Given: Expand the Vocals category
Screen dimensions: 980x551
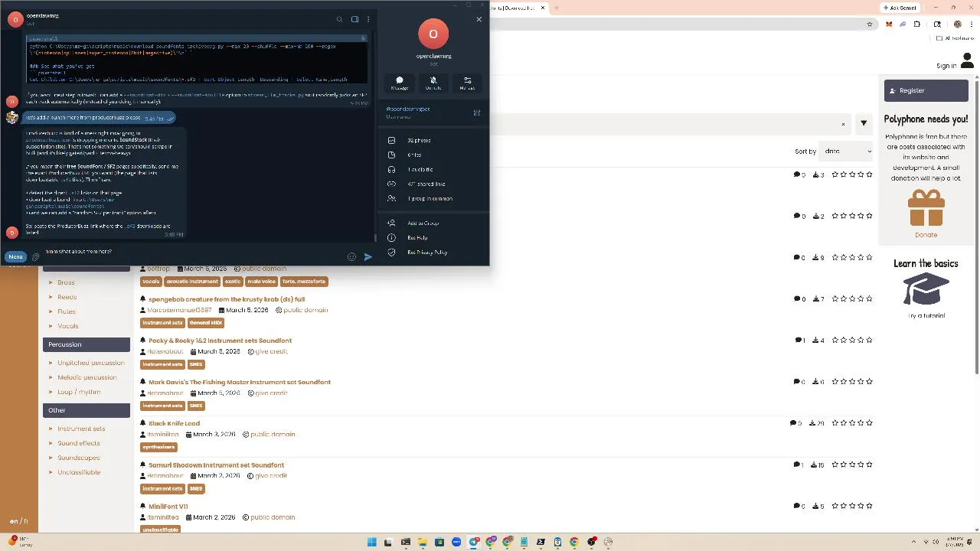Looking at the screenshot, I should pyautogui.click(x=67, y=326).
